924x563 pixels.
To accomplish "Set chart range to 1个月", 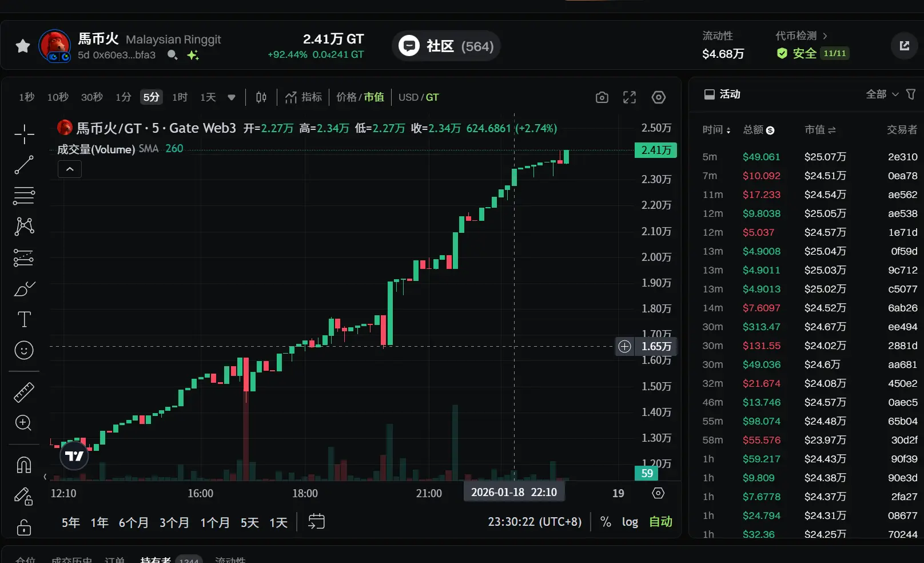I will pos(215,522).
